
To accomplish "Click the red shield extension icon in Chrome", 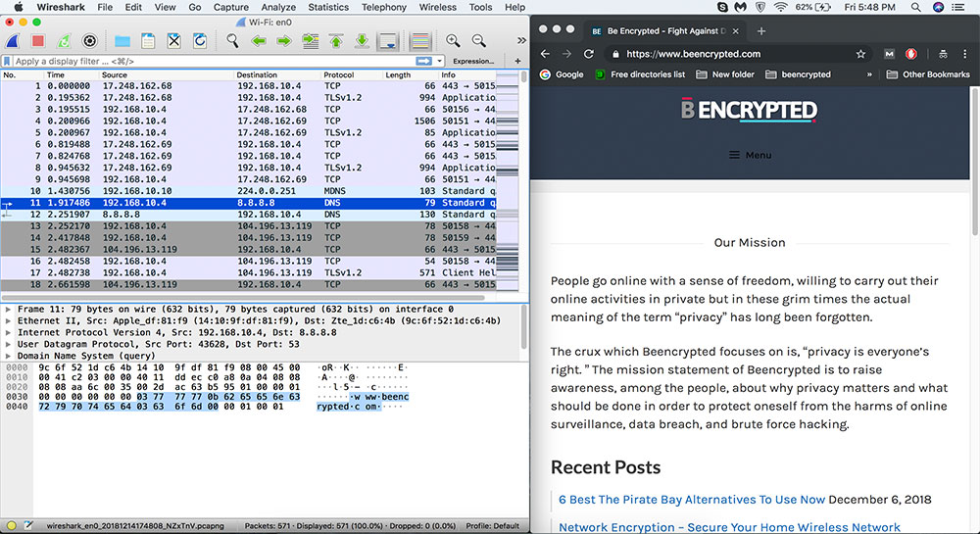I will pyautogui.click(x=911, y=54).
